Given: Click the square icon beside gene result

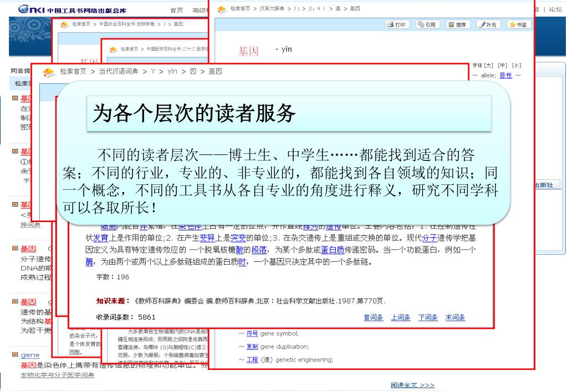Looking at the screenshot, I should click(15, 355).
